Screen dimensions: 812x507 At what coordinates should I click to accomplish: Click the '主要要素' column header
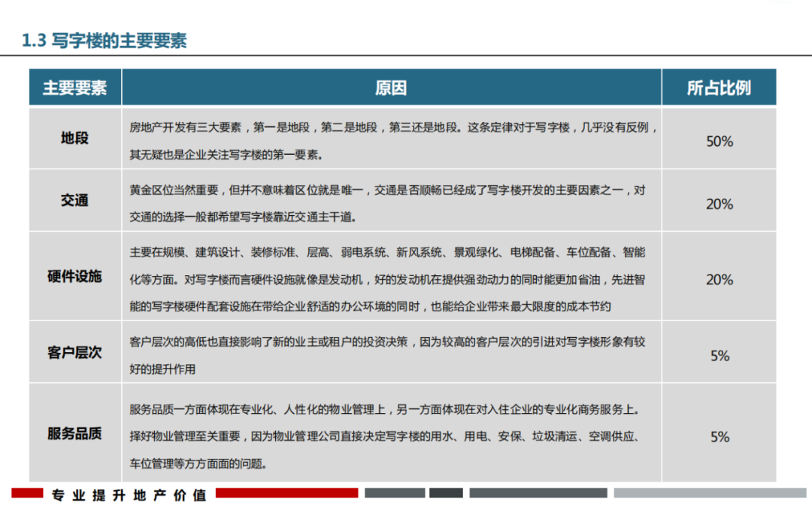coord(75,87)
